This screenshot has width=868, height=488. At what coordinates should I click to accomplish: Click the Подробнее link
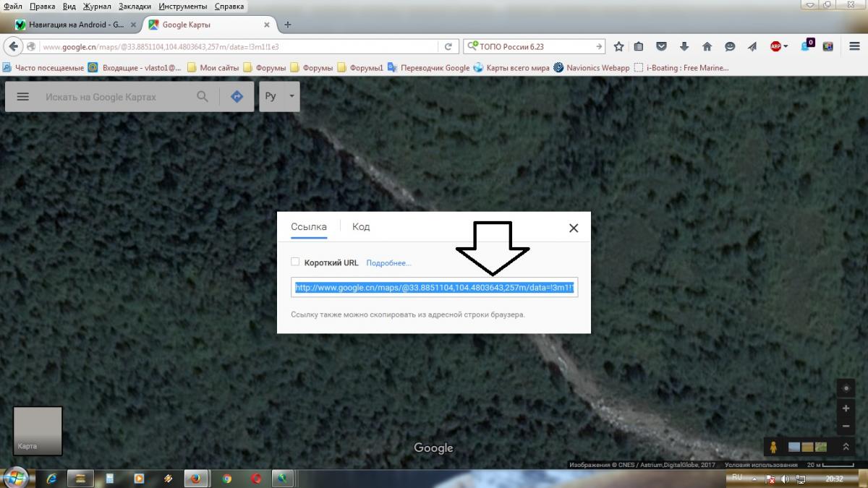388,263
